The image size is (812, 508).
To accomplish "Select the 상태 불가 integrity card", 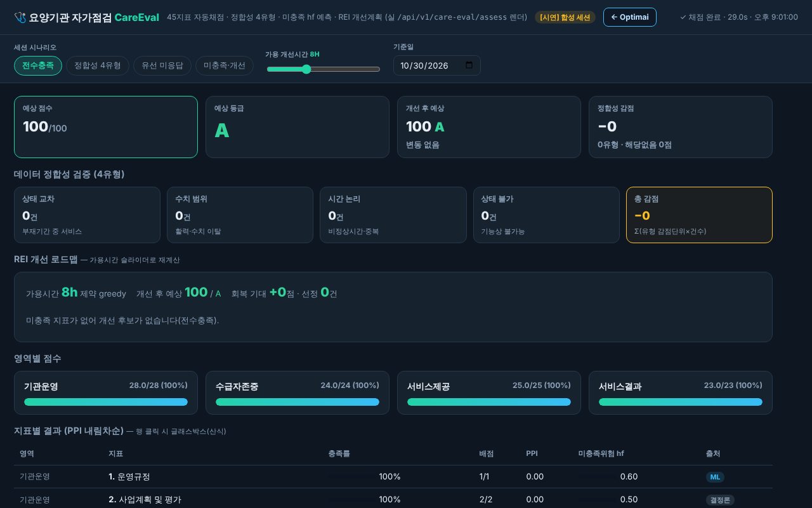I will (x=546, y=215).
